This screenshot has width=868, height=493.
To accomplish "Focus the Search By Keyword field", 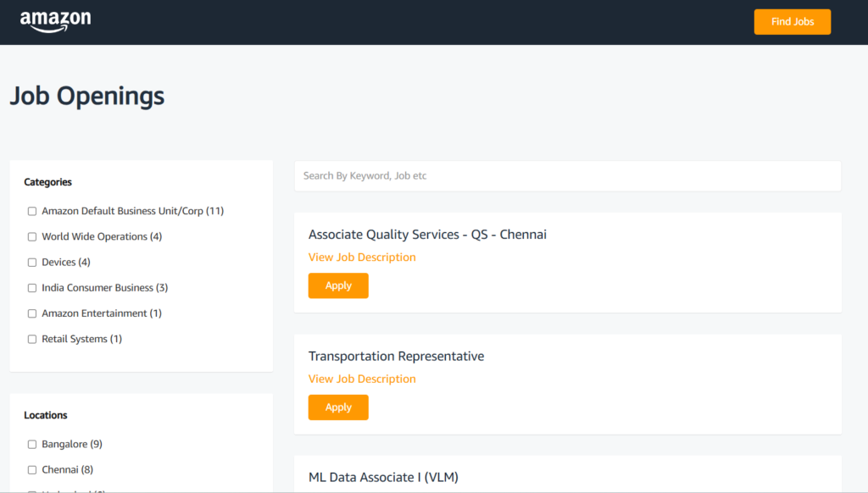I will click(x=567, y=176).
